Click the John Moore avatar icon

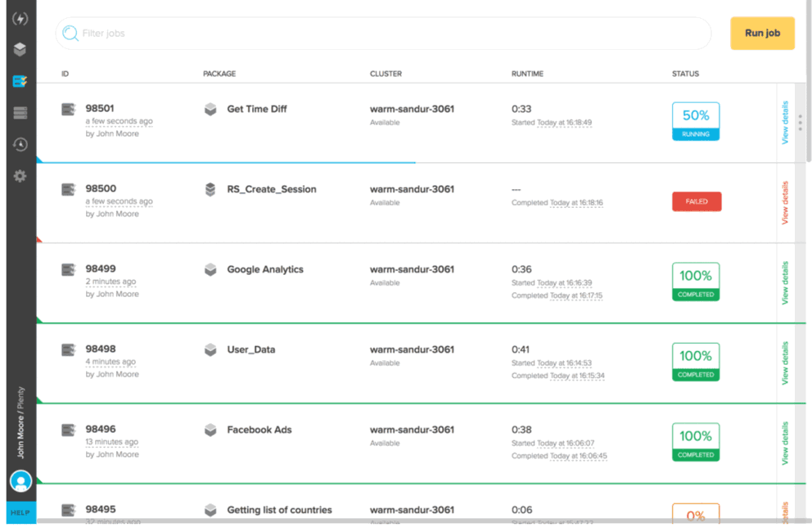pyautogui.click(x=20, y=480)
